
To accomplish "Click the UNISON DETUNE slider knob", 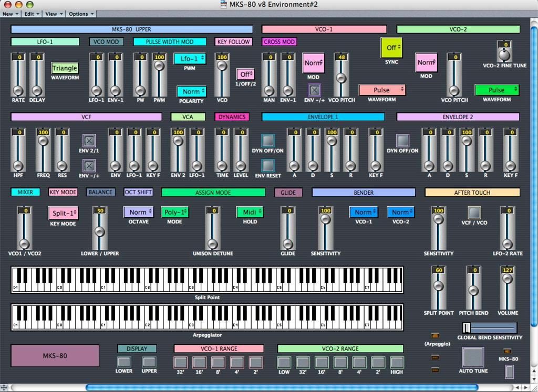I will (213, 244).
